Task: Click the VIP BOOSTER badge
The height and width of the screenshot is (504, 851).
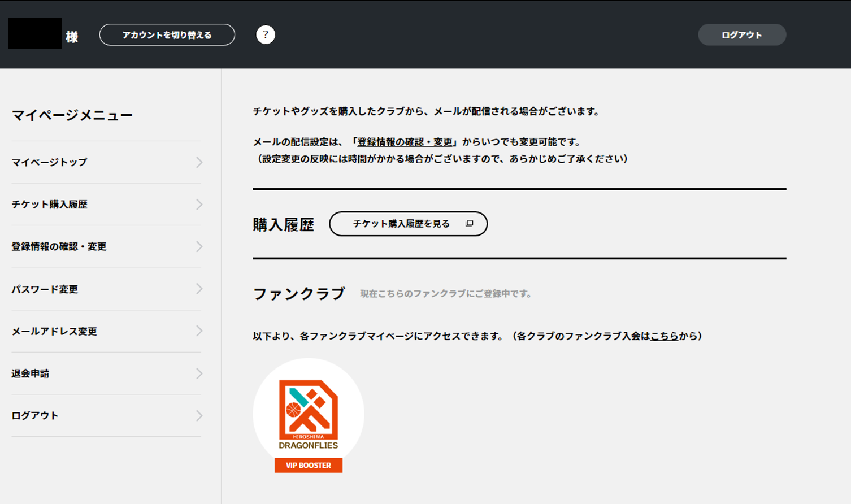Action: tap(309, 466)
